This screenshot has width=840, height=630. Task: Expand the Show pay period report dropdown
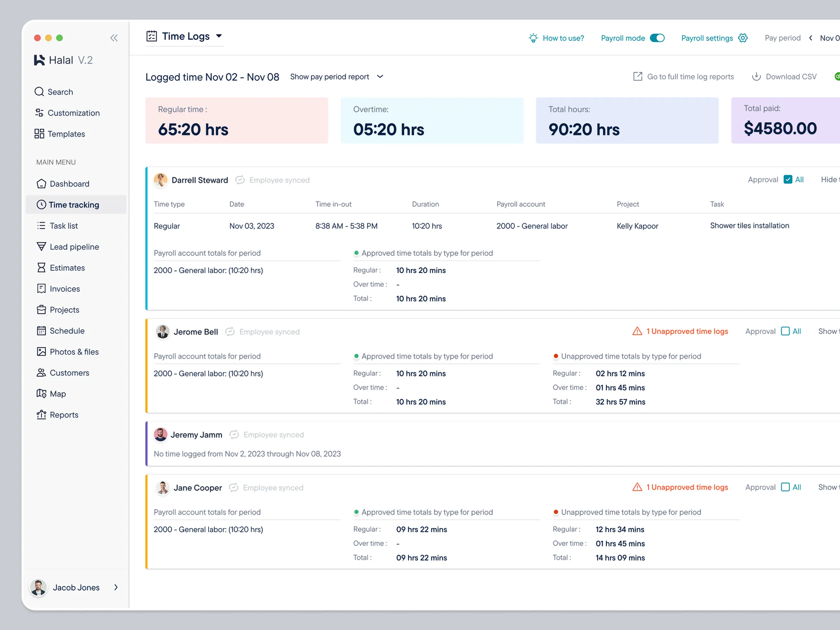(380, 77)
